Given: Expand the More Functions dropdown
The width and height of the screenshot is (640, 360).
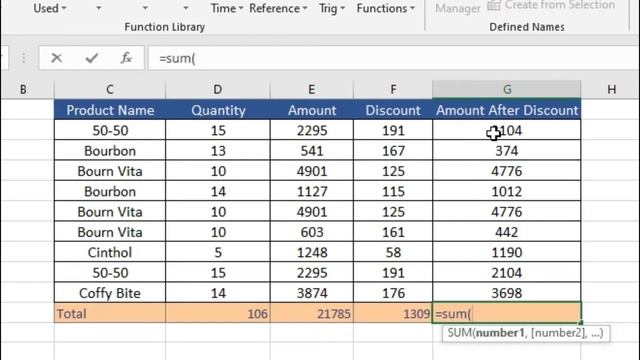Looking at the screenshot, I should tap(385, 8).
